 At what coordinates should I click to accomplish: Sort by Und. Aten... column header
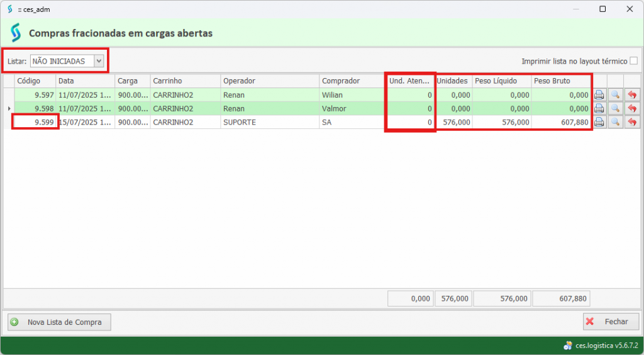tap(410, 81)
